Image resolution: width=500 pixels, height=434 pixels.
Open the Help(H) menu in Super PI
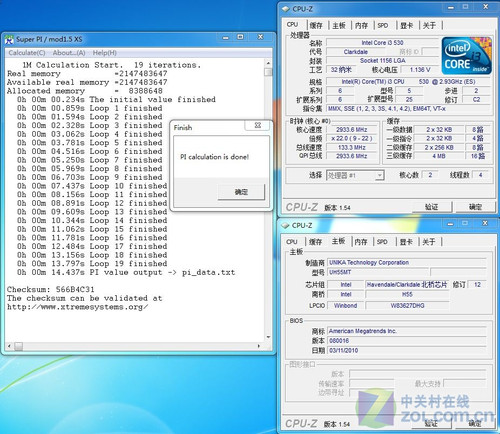pyautogui.click(x=104, y=53)
